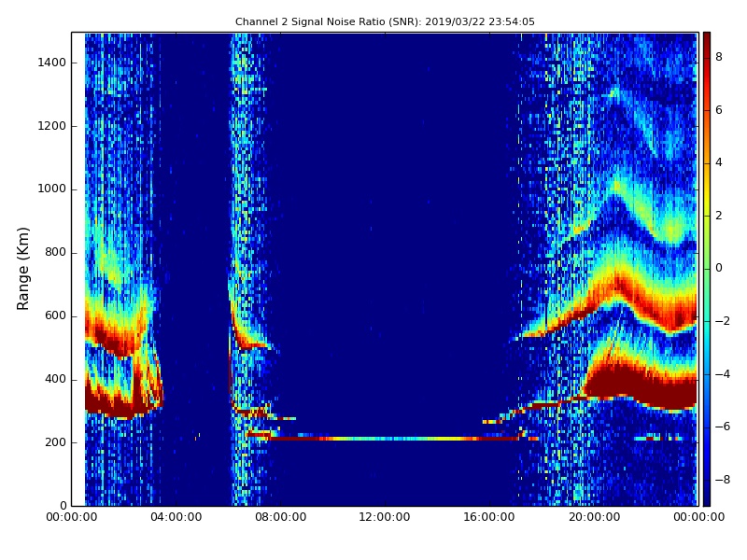Click the Range (Km) axis label

click(x=22, y=269)
